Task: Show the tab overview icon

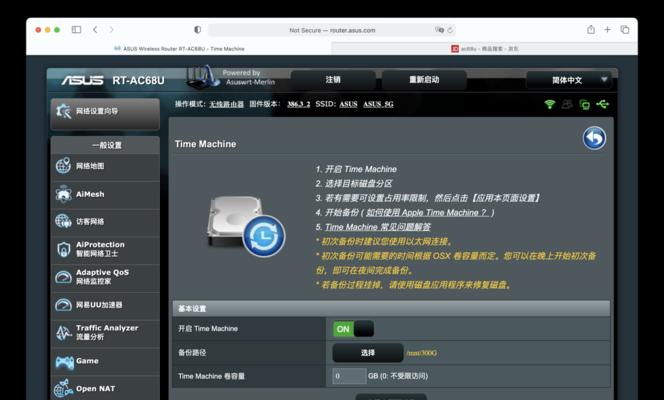Action: click(x=625, y=30)
